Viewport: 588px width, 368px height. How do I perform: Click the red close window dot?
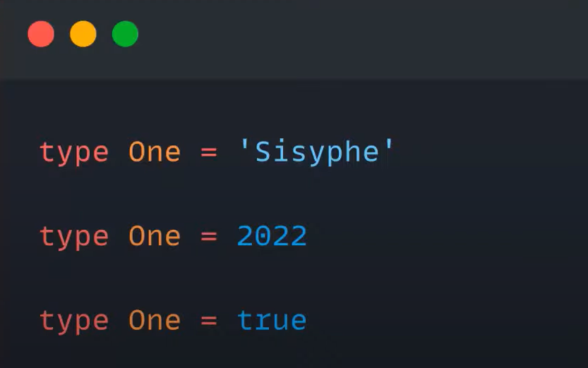[x=41, y=34]
